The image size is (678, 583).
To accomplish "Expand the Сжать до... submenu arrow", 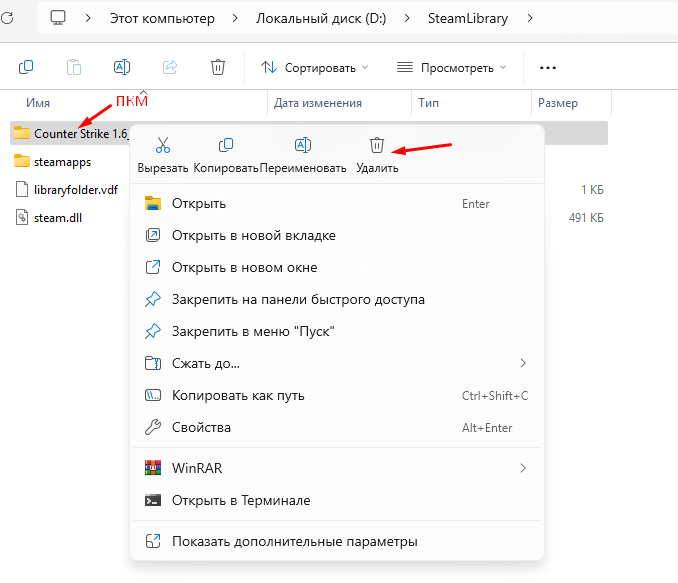I will pos(523,363).
